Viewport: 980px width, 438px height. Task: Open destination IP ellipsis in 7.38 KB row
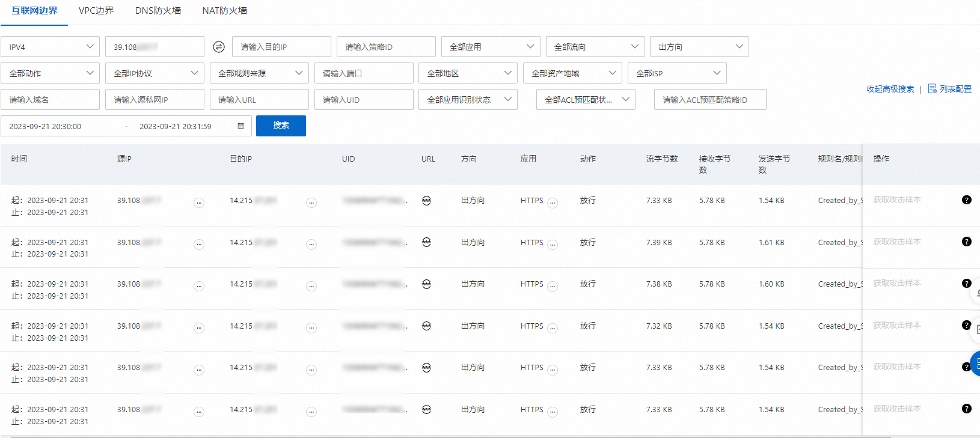311,287
